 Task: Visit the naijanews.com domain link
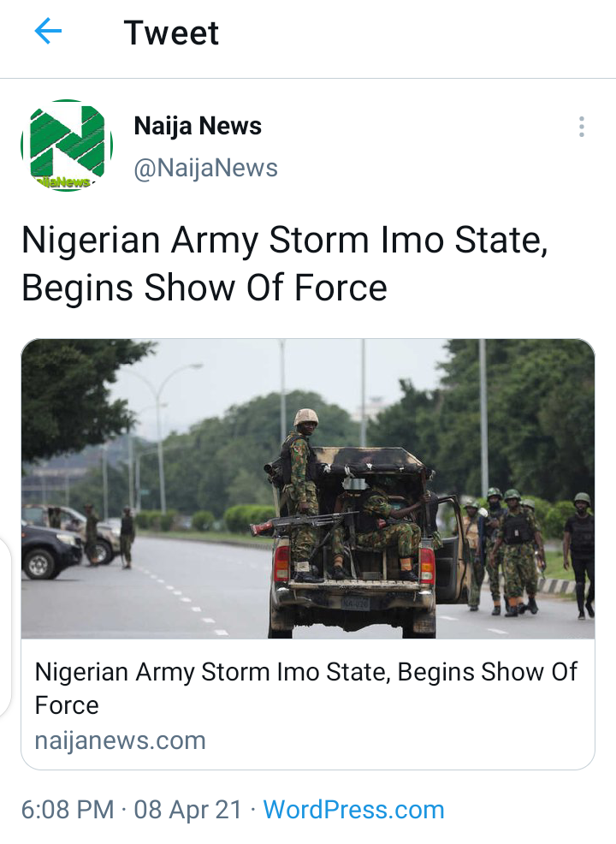click(x=121, y=740)
